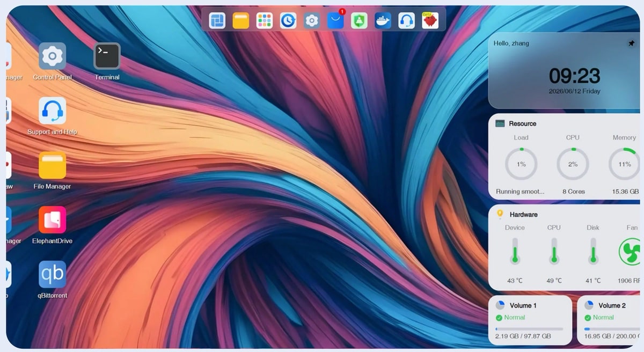Click the CPU 2% usage gauge
644x352 pixels.
pos(573,164)
